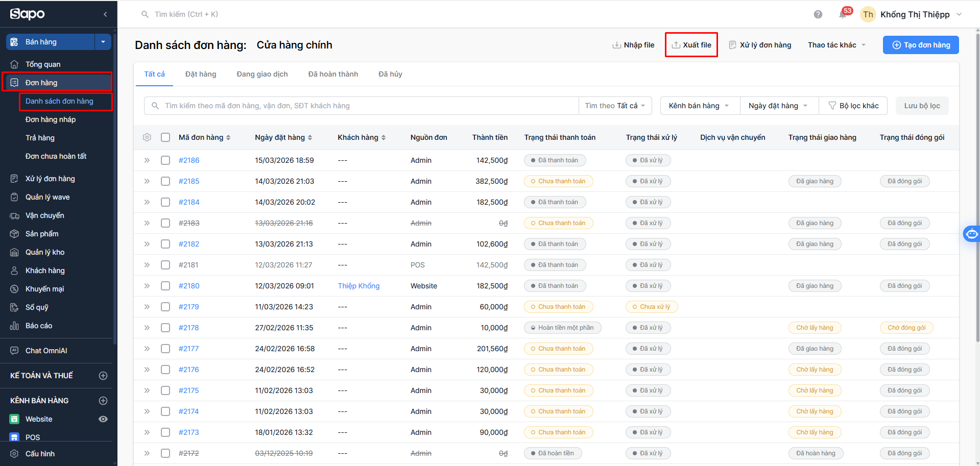Select the checkbox for order #2180
The height and width of the screenshot is (466, 980).
(x=165, y=286)
